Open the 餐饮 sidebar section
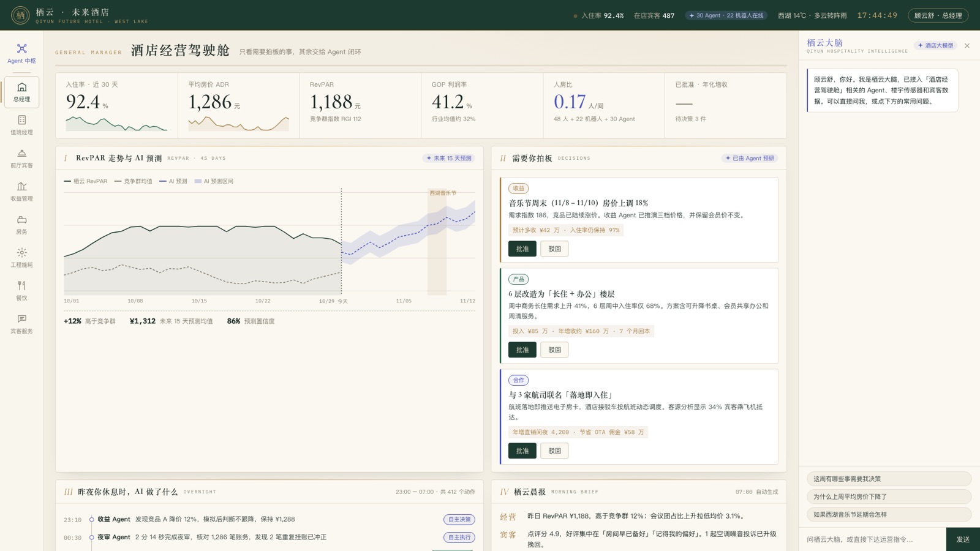 click(x=21, y=290)
